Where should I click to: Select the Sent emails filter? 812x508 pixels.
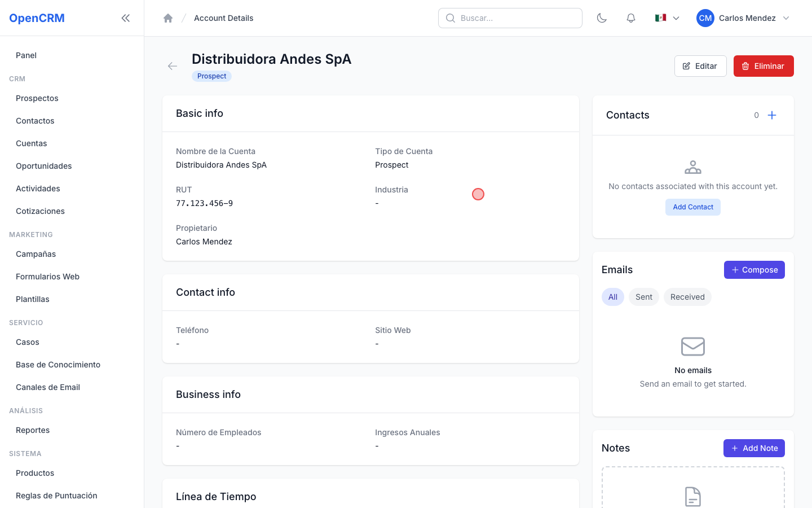point(644,297)
